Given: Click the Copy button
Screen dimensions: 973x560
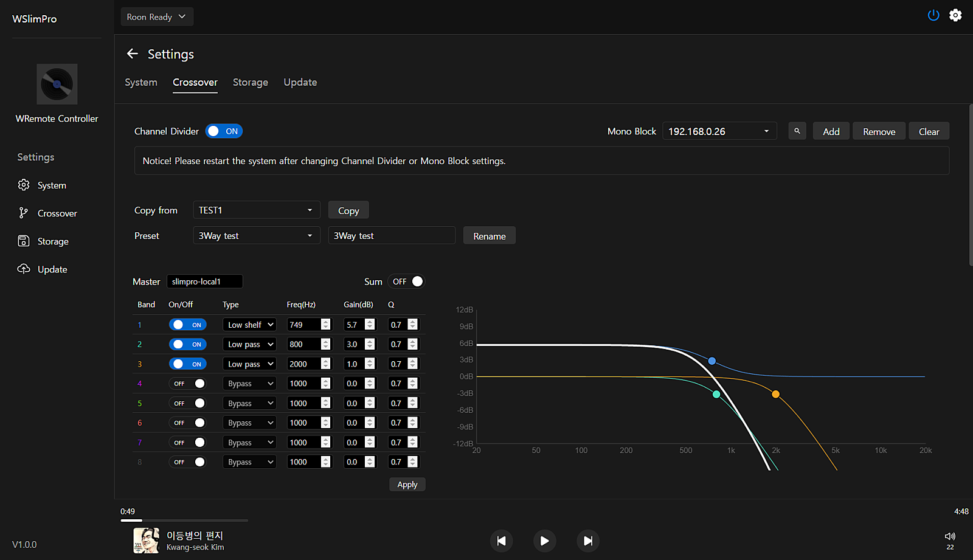Looking at the screenshot, I should click(x=348, y=210).
